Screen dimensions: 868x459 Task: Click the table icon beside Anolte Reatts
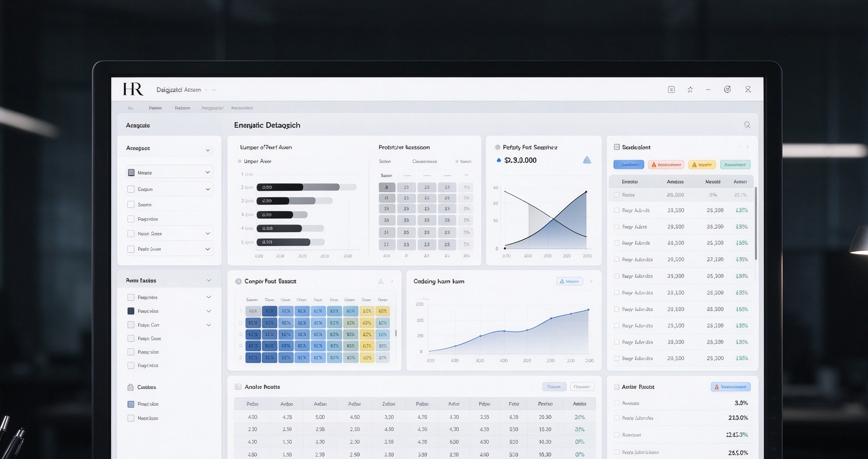tap(238, 387)
